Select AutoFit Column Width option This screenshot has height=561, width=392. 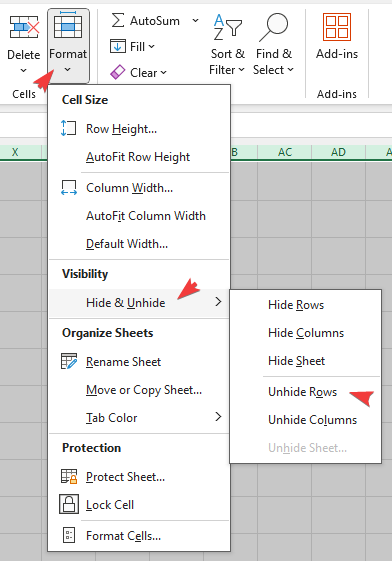[146, 216]
